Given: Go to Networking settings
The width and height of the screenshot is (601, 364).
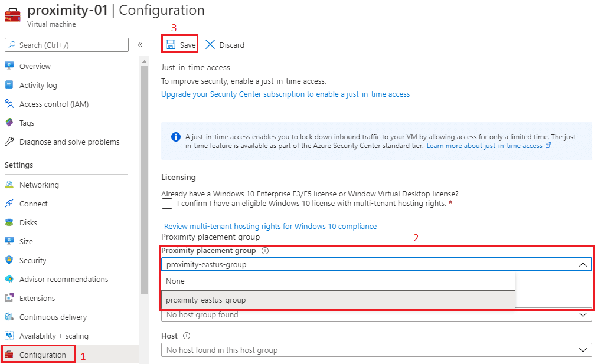Looking at the screenshot, I should pyautogui.click(x=39, y=185).
